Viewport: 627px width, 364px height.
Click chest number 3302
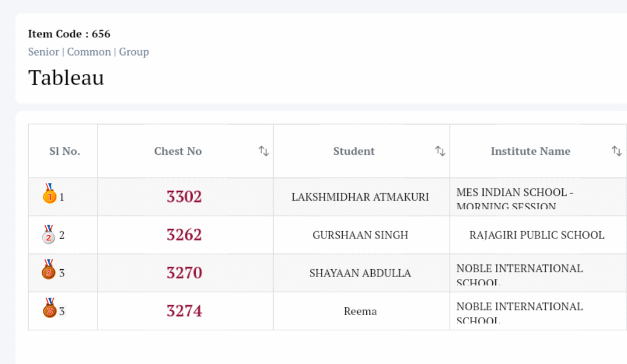(x=184, y=197)
